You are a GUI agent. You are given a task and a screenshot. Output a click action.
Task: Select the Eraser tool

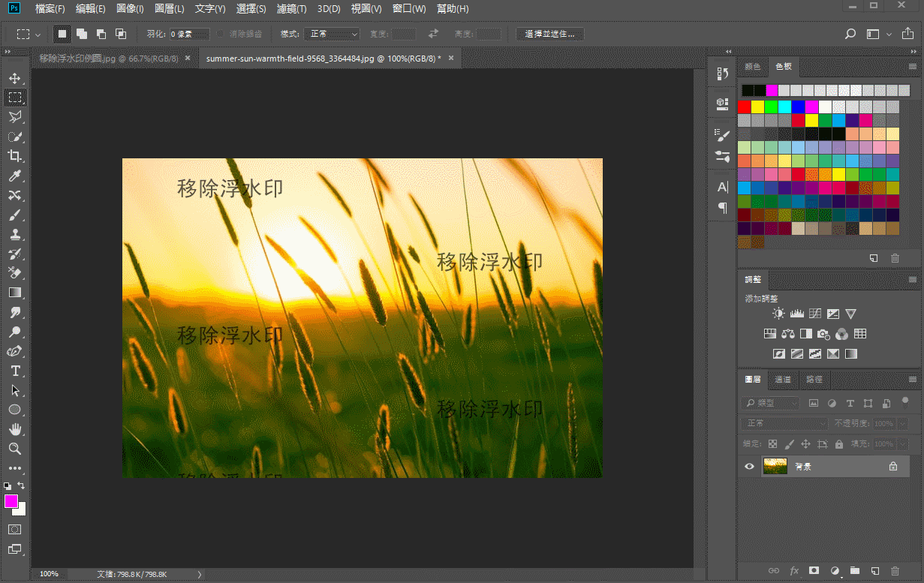14,273
